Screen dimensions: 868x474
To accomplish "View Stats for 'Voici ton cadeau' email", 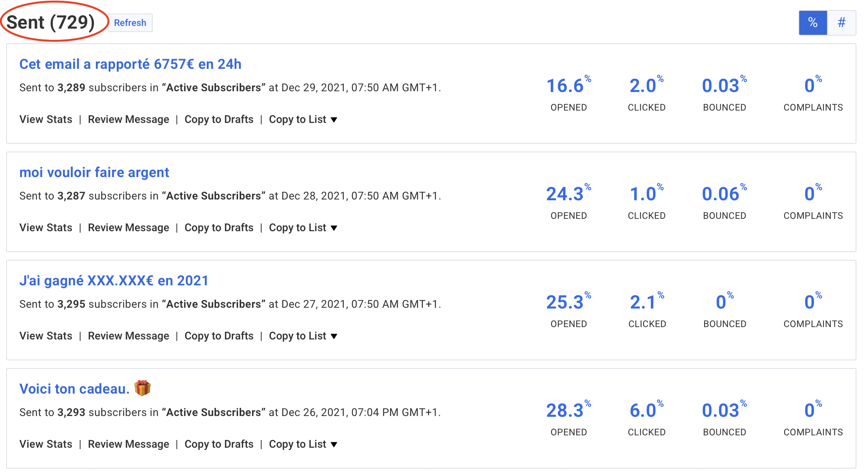I will 46,444.
